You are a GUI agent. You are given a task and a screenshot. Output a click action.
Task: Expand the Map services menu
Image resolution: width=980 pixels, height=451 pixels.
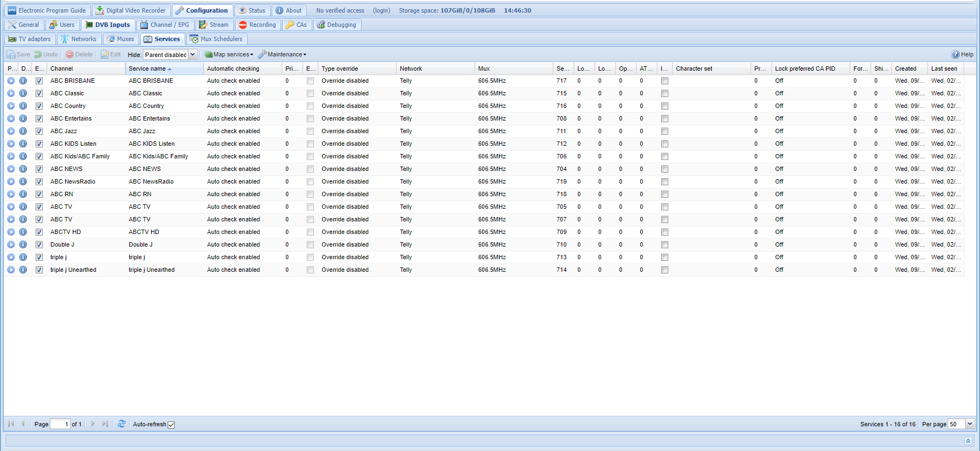[x=229, y=54]
